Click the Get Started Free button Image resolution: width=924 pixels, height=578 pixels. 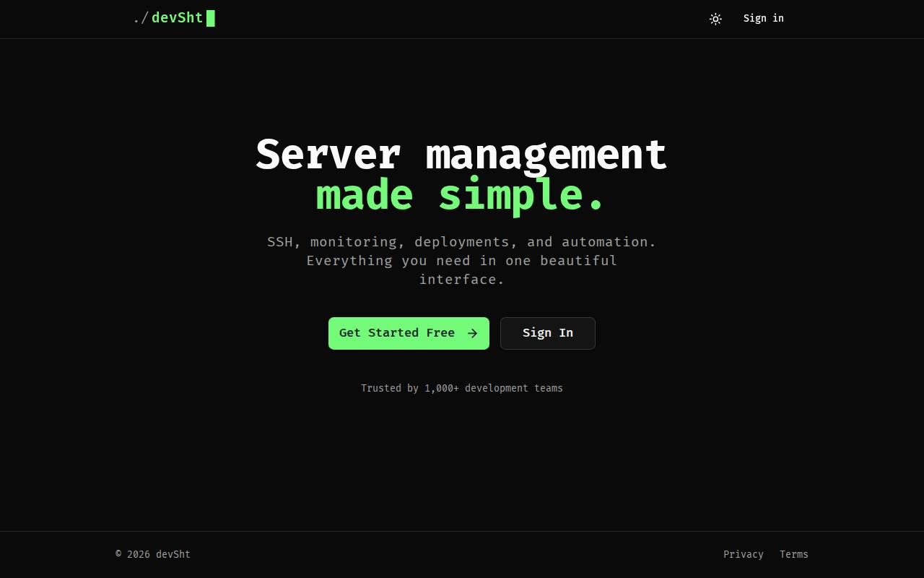(409, 333)
